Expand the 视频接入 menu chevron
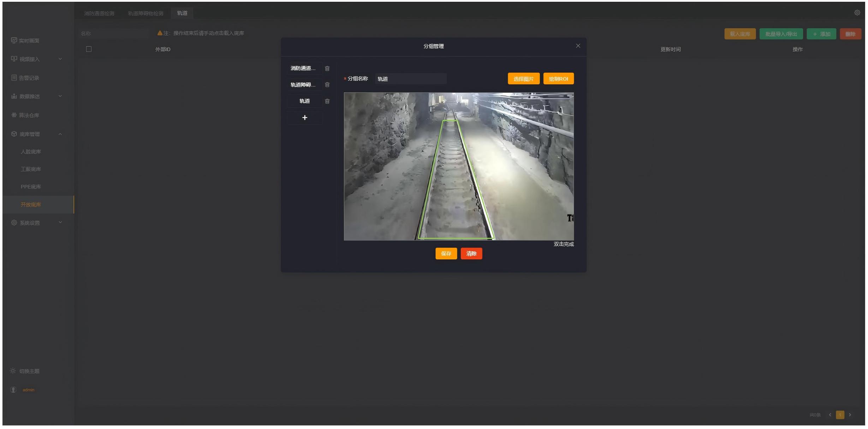Image resolution: width=868 pixels, height=429 pixels. (60, 59)
